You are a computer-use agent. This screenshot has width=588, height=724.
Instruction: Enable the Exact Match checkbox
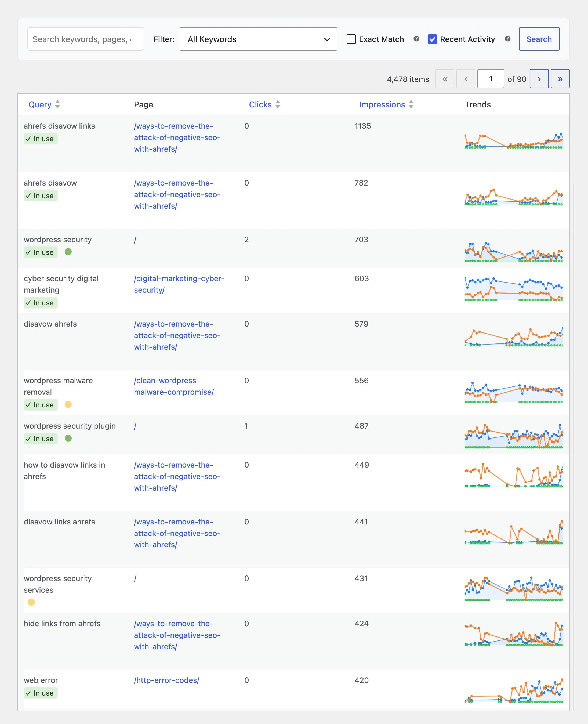pos(351,39)
